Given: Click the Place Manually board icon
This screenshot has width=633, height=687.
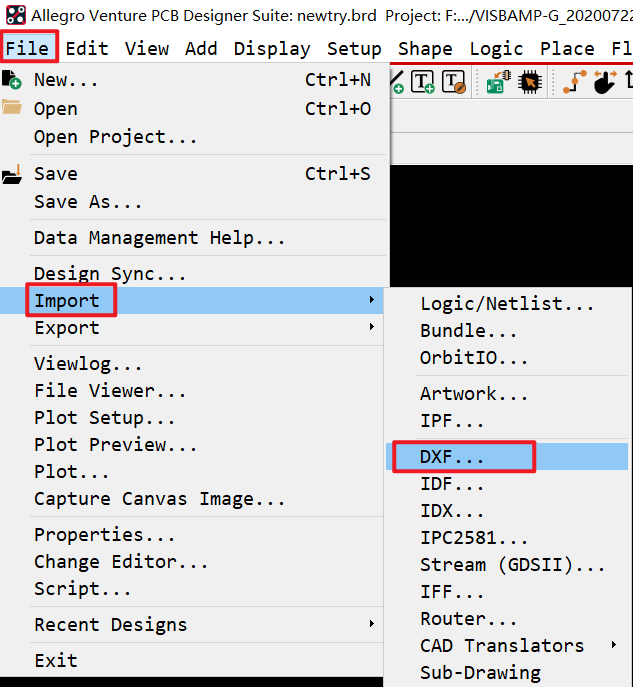Looking at the screenshot, I should click(495, 83).
